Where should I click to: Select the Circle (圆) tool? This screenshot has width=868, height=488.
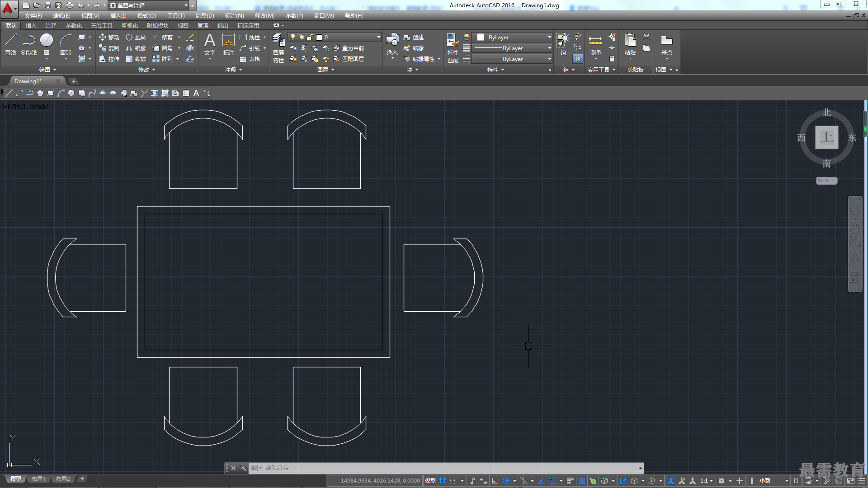pos(47,44)
